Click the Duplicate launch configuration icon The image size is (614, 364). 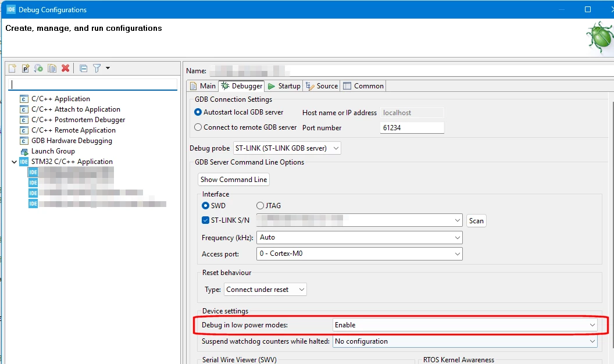pos(52,69)
